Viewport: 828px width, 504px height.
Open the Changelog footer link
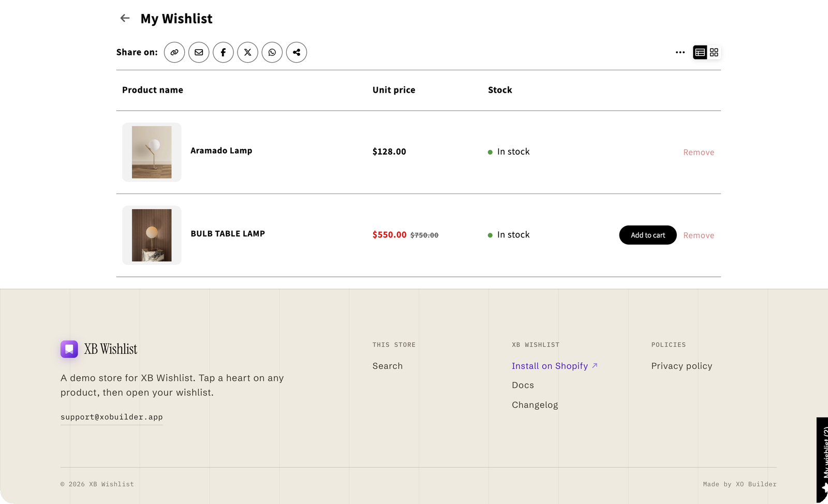tap(535, 405)
